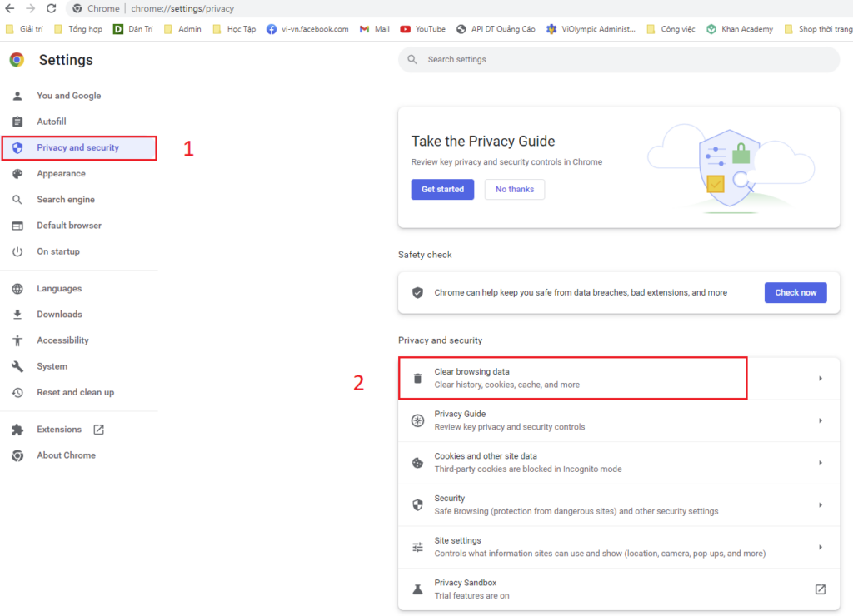
Task: Click the external link icon next to Extensions
Action: point(98,430)
